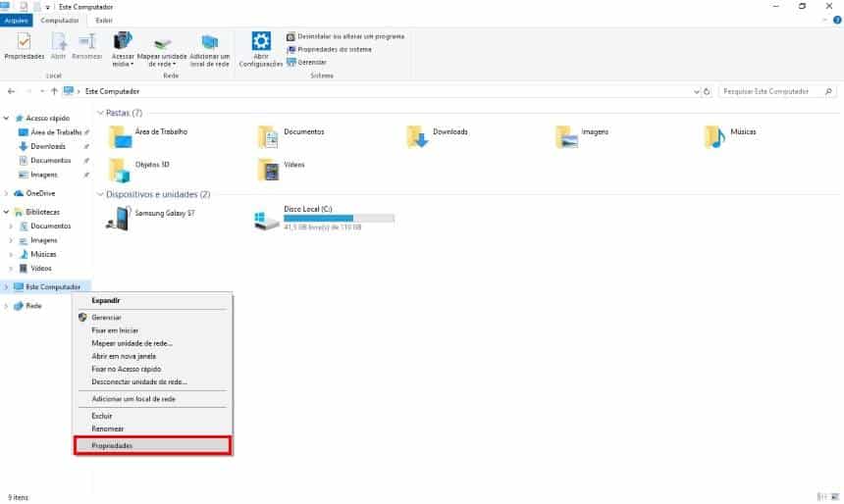844x504 pixels.
Task: Collapse the Acesso rápido tree node
Action: 7,118
